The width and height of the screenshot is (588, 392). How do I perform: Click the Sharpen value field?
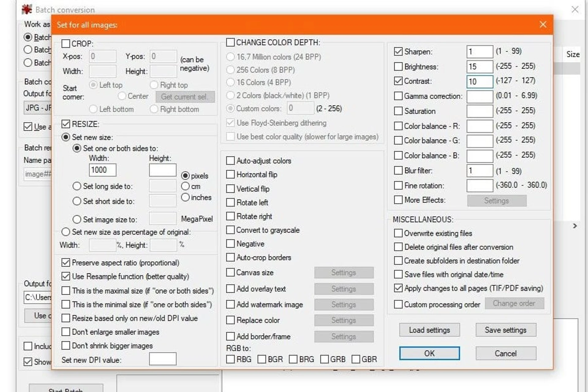(x=480, y=51)
